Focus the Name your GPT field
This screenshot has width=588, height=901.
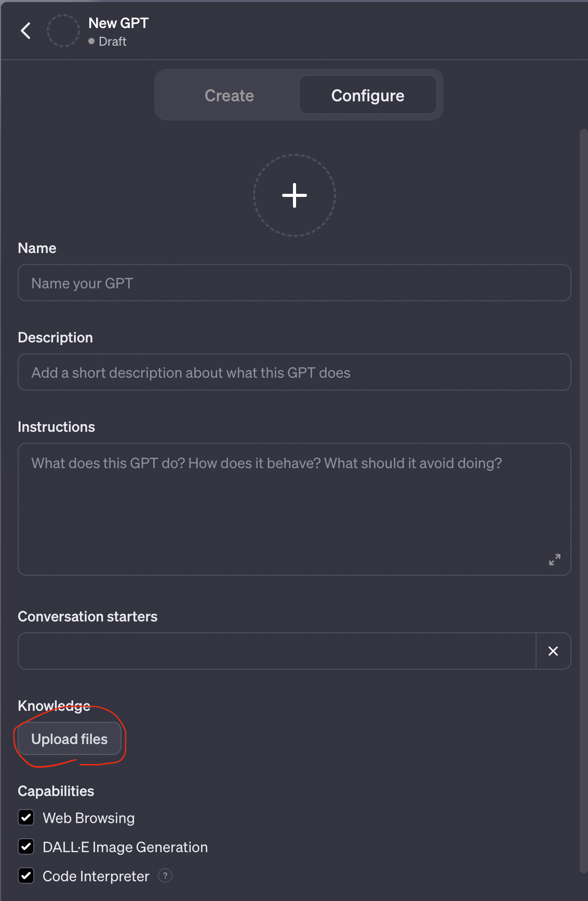tap(294, 283)
